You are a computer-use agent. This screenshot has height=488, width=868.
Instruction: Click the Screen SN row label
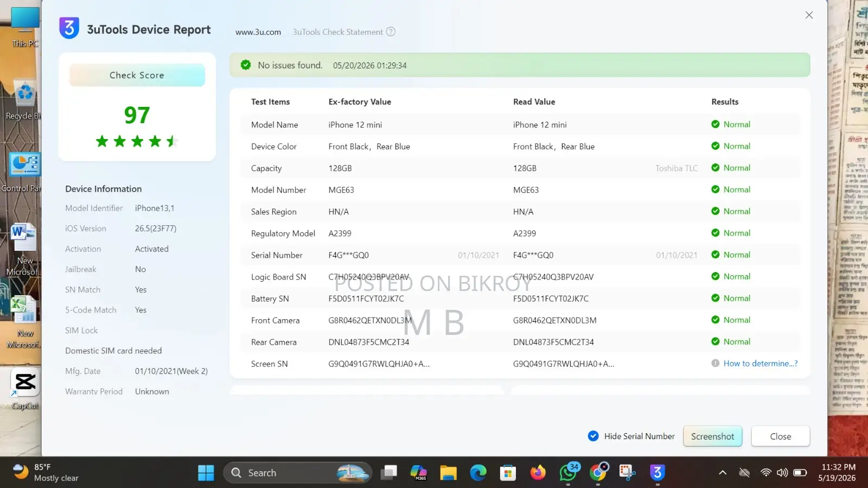(x=270, y=364)
